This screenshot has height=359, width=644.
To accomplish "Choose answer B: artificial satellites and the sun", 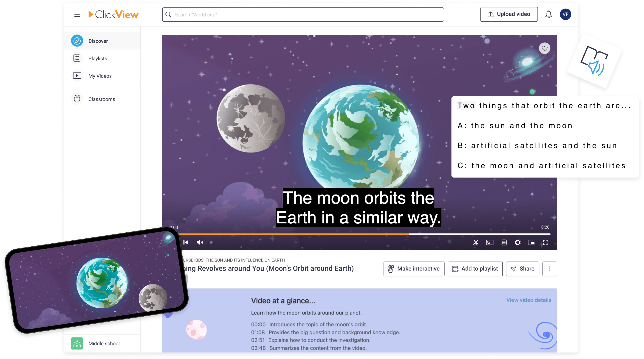I will pyautogui.click(x=537, y=145).
